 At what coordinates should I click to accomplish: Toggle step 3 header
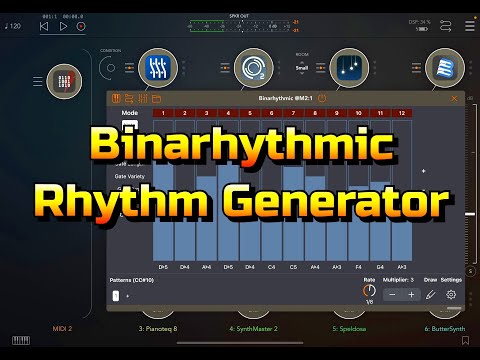pos(206,113)
